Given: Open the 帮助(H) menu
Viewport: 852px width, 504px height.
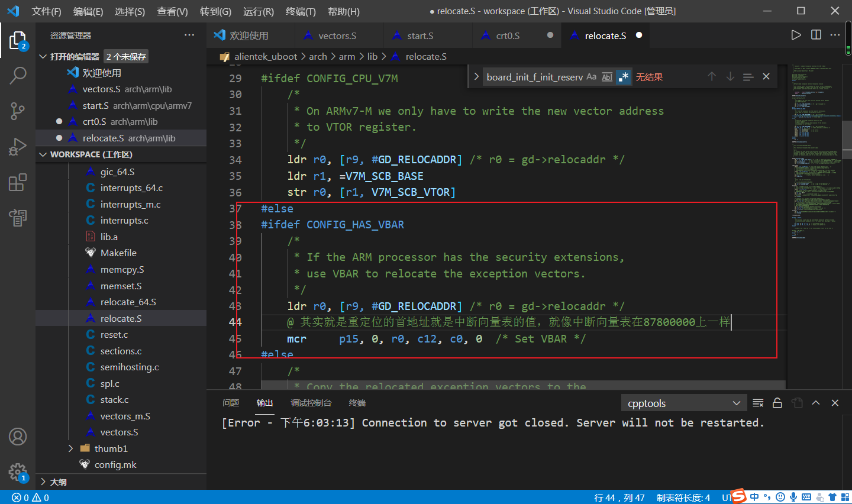Looking at the screenshot, I should (x=343, y=11).
